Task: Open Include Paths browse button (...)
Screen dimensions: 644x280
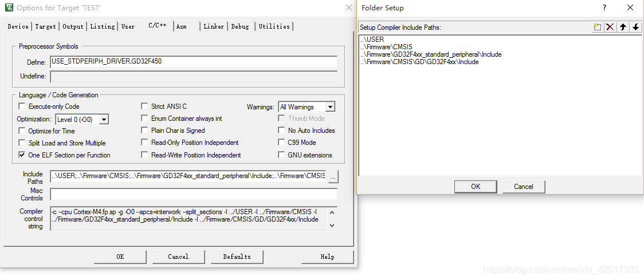Action: (333, 177)
